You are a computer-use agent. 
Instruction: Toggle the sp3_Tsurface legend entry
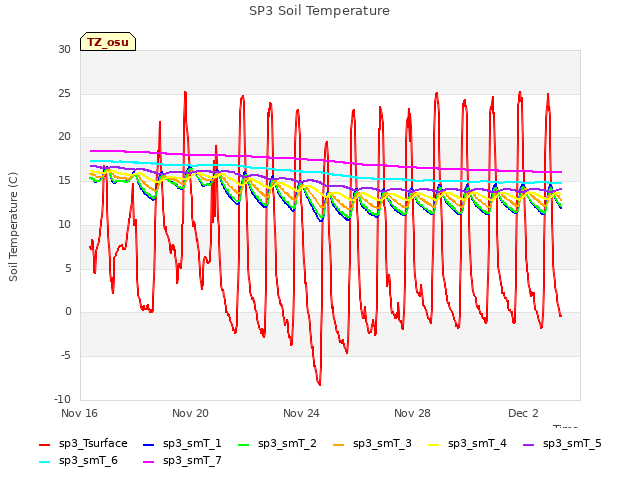[x=83, y=444]
